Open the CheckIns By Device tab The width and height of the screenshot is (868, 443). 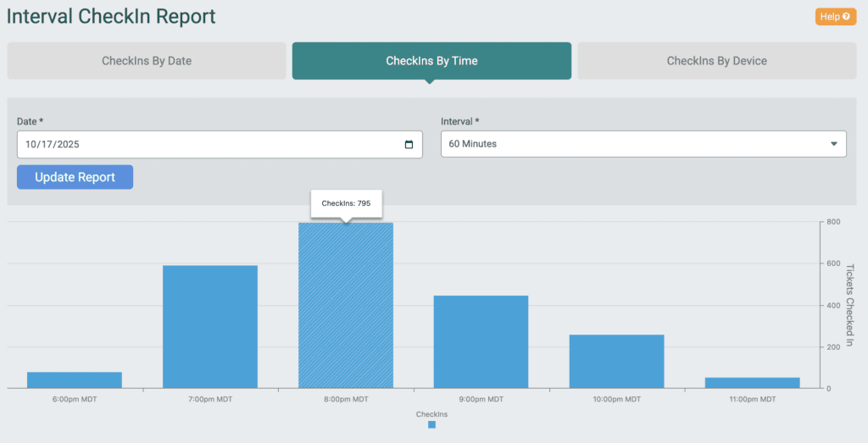pyautogui.click(x=716, y=61)
